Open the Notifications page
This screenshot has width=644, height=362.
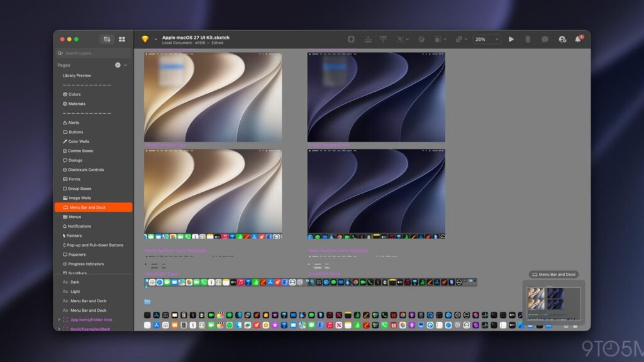pyautogui.click(x=77, y=226)
